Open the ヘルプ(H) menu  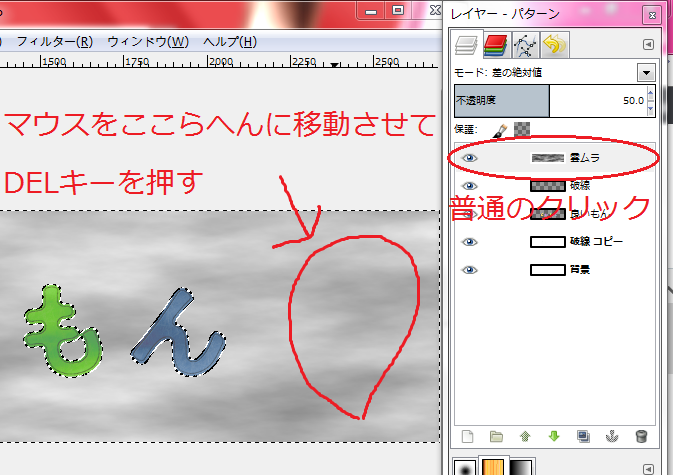point(230,42)
